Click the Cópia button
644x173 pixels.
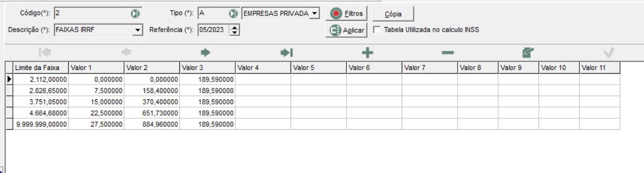(x=394, y=14)
